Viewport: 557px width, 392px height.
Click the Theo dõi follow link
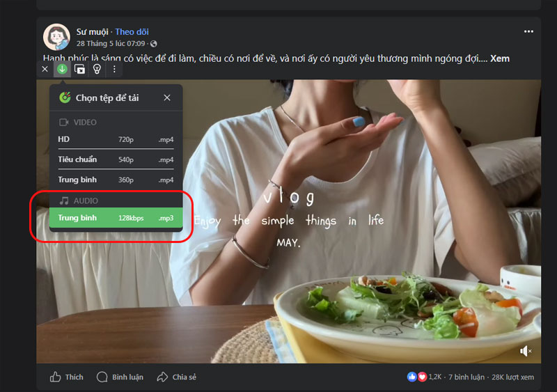pos(132,32)
